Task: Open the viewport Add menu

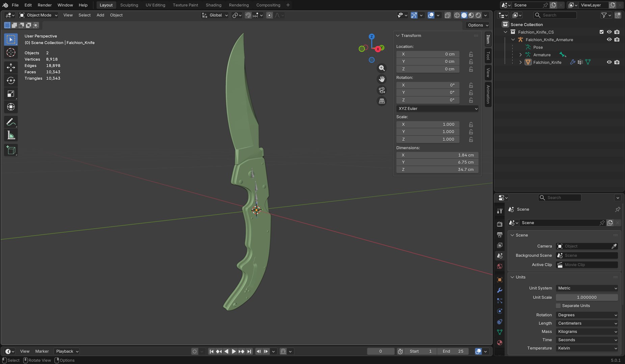Action: pyautogui.click(x=100, y=15)
